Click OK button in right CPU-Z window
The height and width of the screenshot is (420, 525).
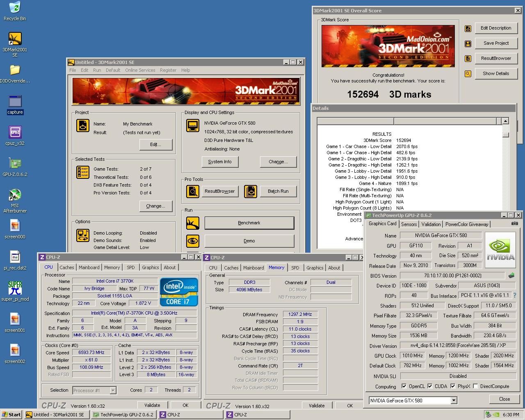[350, 406]
